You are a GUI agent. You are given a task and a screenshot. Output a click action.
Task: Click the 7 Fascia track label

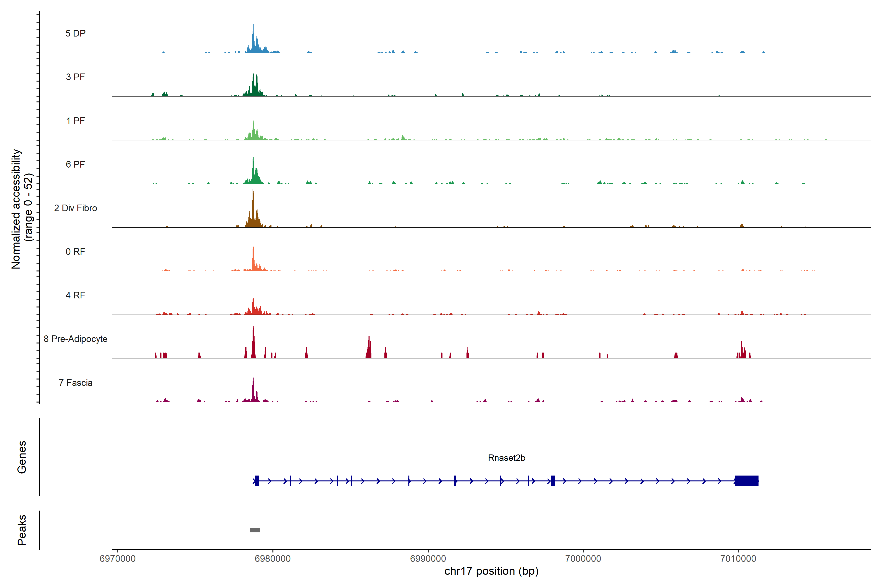coord(75,382)
